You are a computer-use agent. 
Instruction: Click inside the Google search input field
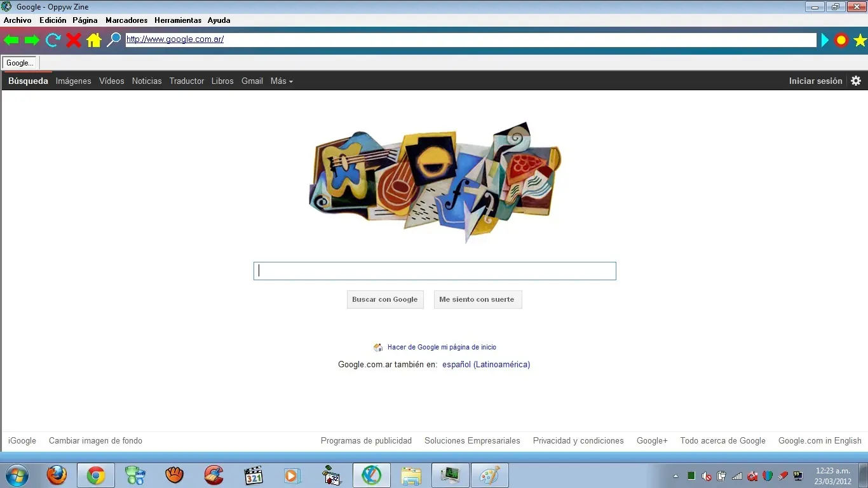434,270
